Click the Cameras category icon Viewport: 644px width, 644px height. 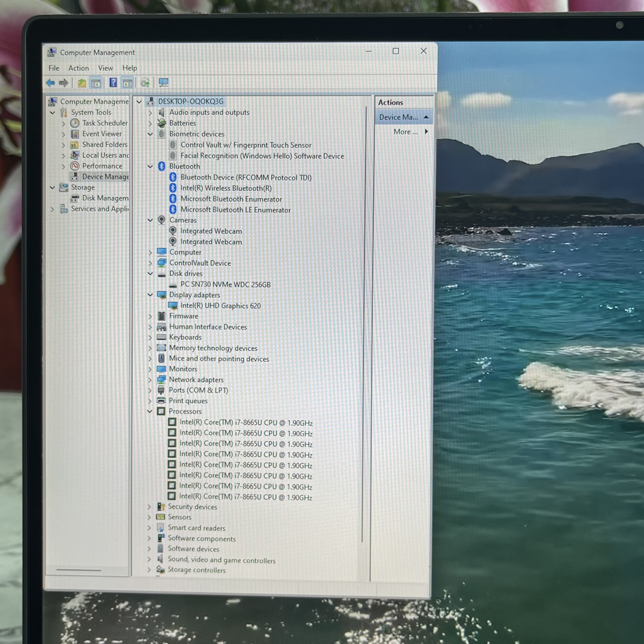(162, 220)
